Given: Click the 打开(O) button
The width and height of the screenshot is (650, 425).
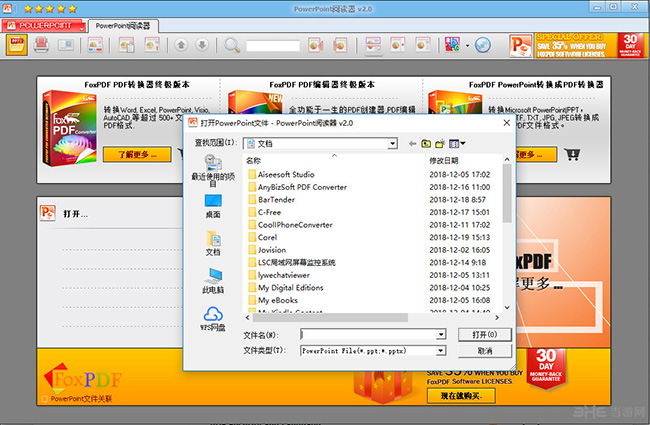Looking at the screenshot, I should click(485, 335).
